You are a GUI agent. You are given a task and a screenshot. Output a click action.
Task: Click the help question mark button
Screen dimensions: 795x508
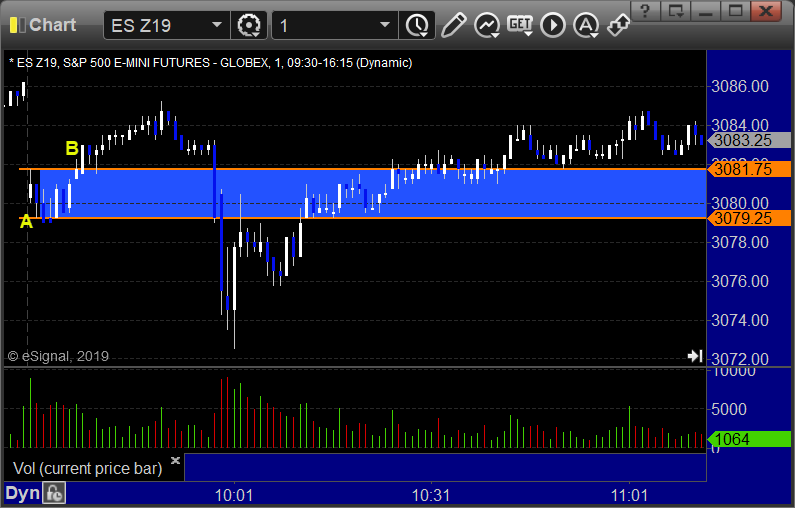(645, 11)
